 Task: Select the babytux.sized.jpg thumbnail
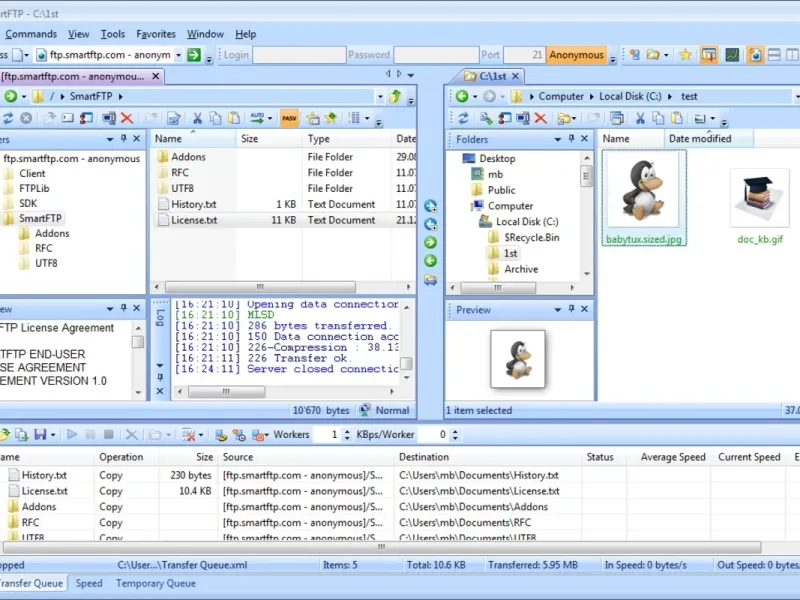pos(644,198)
